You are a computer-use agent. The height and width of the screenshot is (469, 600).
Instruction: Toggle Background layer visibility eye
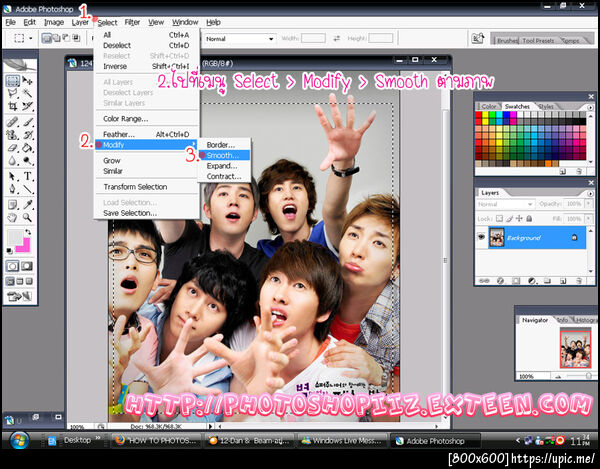[x=481, y=237]
